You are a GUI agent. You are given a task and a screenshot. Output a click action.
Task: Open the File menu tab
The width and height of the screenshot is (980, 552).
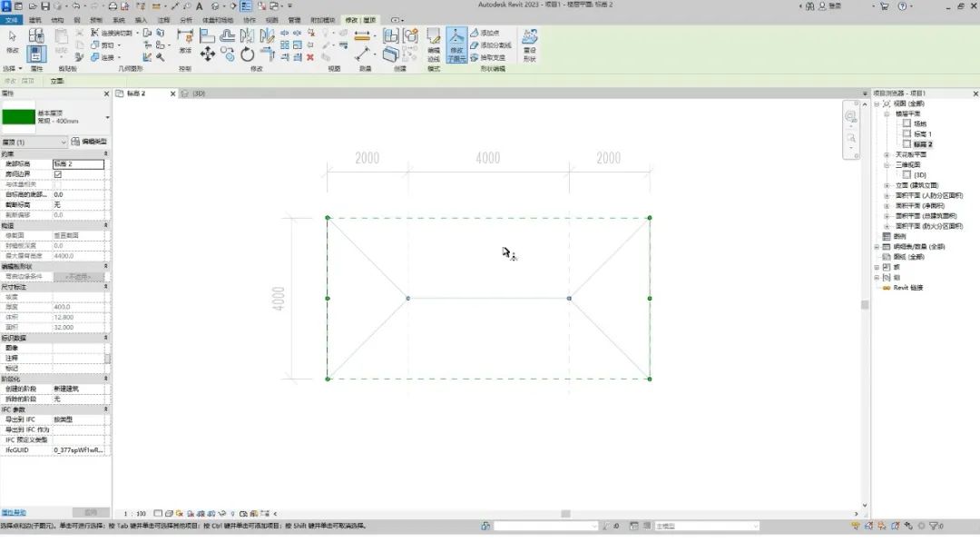point(10,19)
